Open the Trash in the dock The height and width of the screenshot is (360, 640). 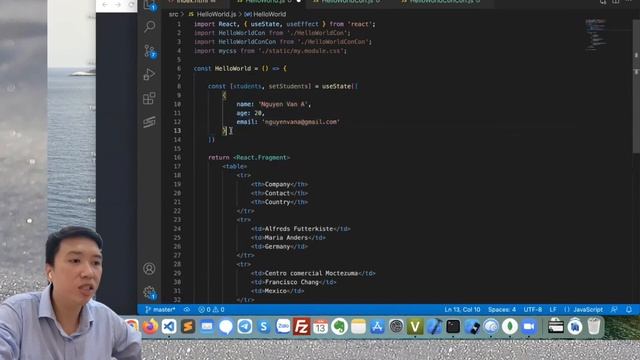[594, 327]
